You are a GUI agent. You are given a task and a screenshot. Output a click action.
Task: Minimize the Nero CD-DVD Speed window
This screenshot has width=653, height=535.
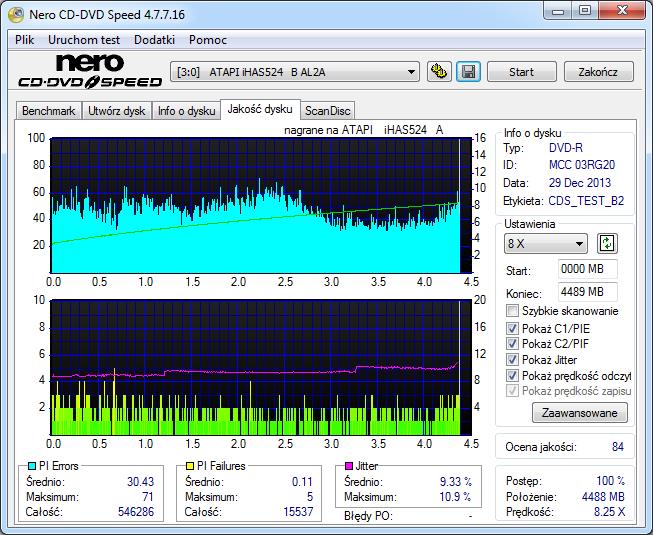558,11
